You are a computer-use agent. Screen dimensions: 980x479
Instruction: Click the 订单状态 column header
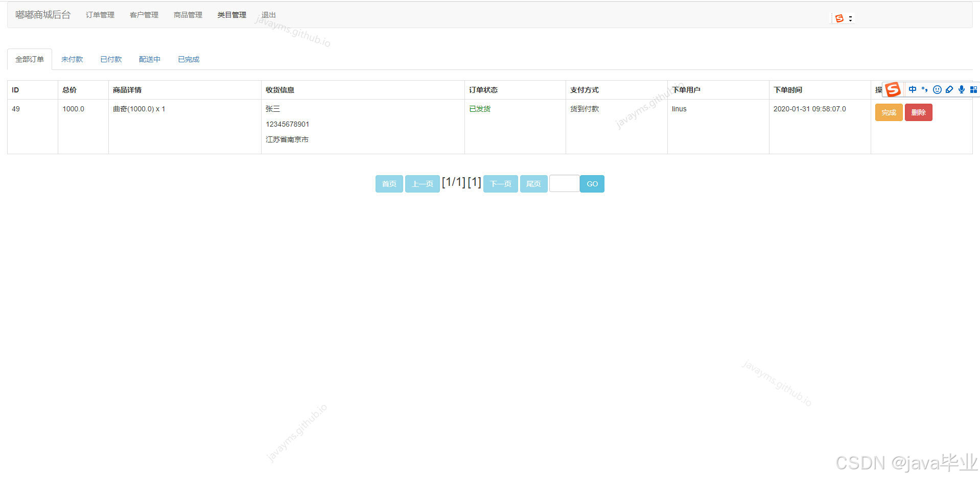pos(483,90)
